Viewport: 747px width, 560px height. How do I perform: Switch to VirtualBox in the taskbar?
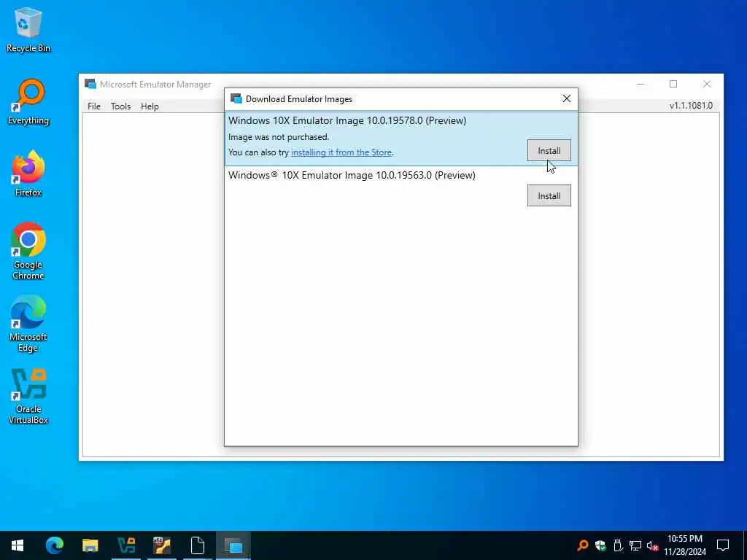coord(126,545)
